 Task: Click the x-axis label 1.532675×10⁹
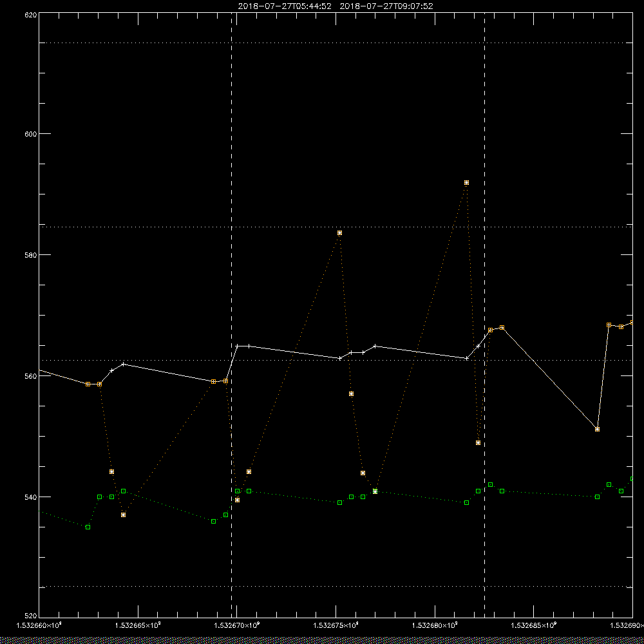point(336,625)
